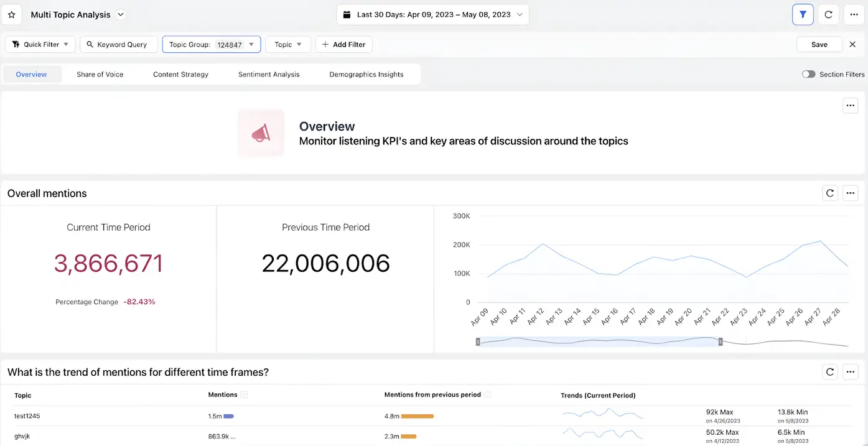Screen dimensions: 868x446
Task: Click the current period value 3,866,671
Action: pyautogui.click(x=108, y=263)
